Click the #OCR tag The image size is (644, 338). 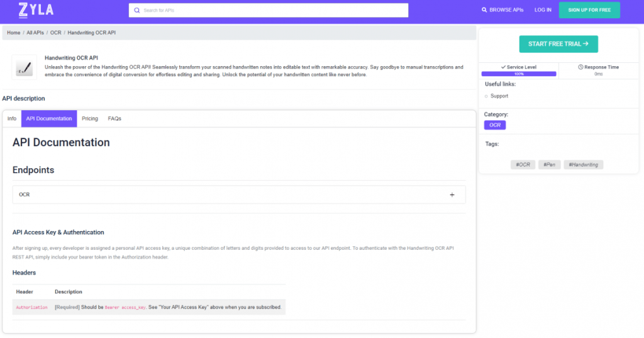point(523,164)
